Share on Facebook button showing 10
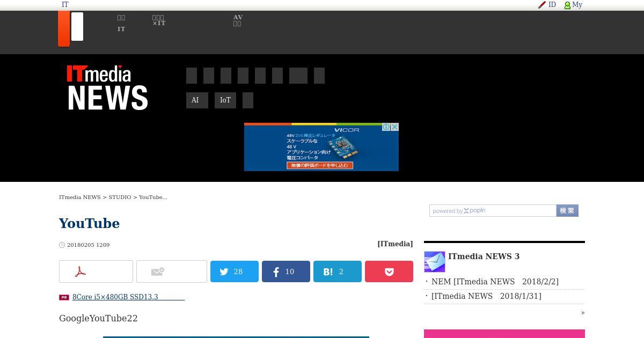 tap(286, 271)
